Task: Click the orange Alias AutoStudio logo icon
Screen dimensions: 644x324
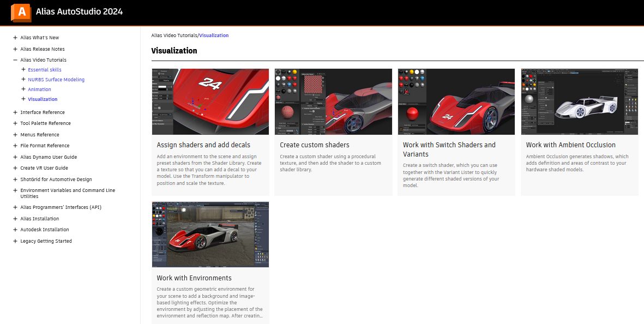Action: pyautogui.click(x=21, y=11)
